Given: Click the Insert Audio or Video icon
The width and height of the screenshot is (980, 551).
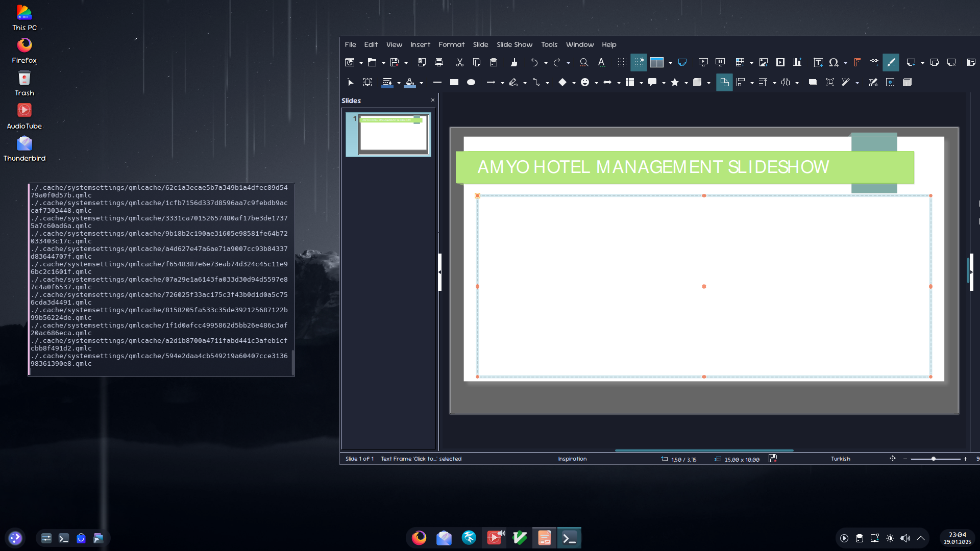Looking at the screenshot, I should point(780,62).
